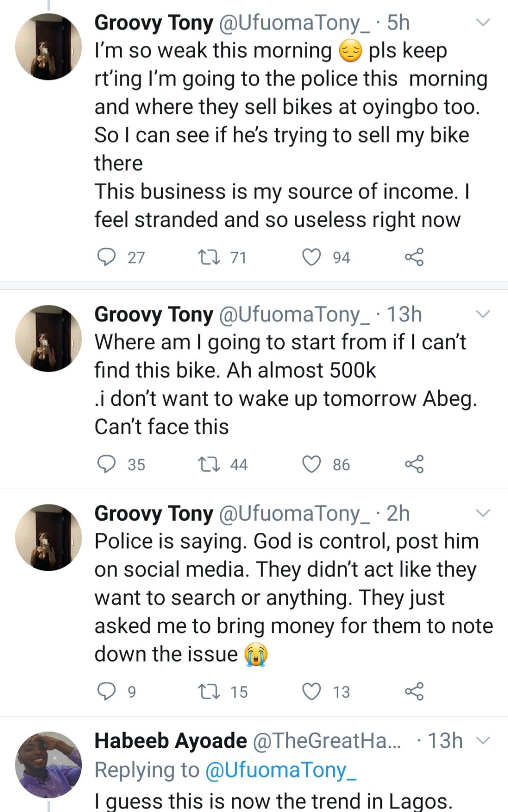508x812 pixels.
Task: Open the @UfuomaTony_ link in 'Replying to'
Action: 280,770
